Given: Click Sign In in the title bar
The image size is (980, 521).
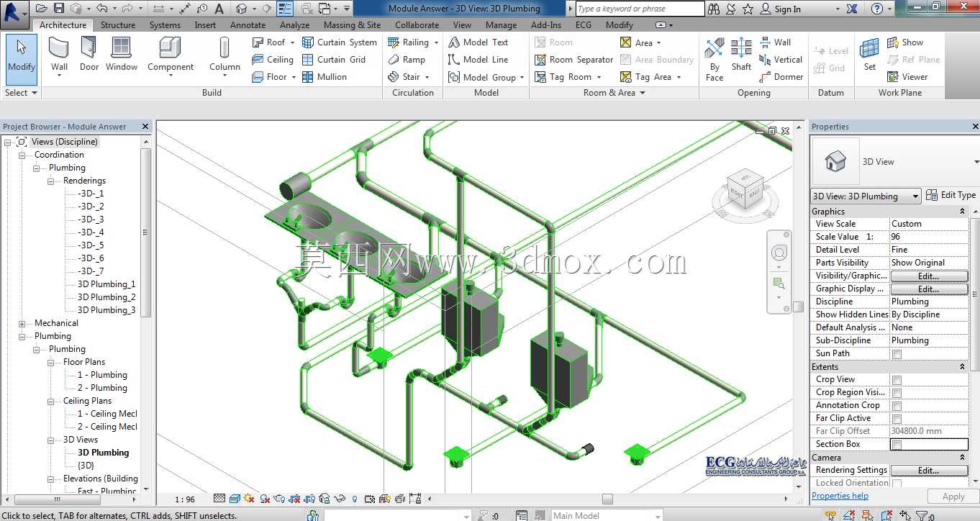Looking at the screenshot, I should 787,9.
